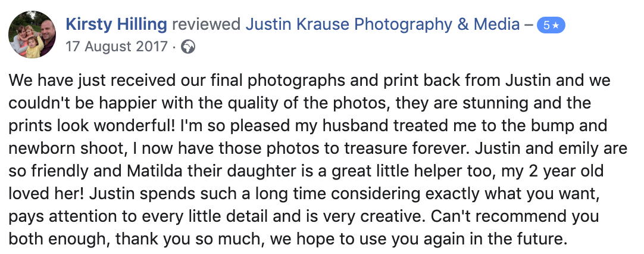Click the star symbol inside rating badge
The height and width of the screenshot is (254, 644).
tap(556, 26)
